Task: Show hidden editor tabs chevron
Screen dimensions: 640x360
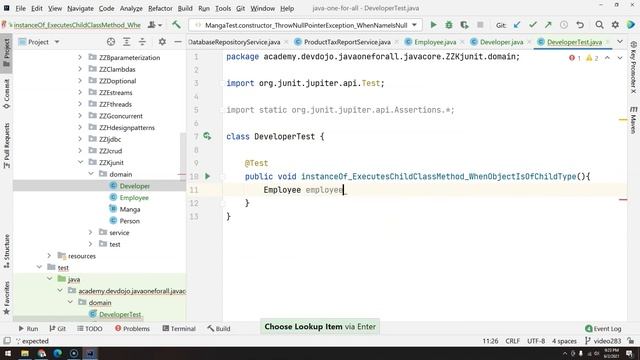Action: pyautogui.click(x=620, y=42)
